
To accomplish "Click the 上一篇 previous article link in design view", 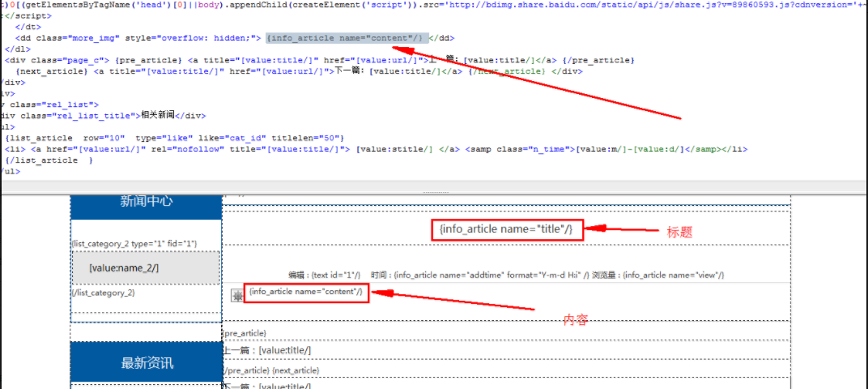I will click(x=267, y=350).
